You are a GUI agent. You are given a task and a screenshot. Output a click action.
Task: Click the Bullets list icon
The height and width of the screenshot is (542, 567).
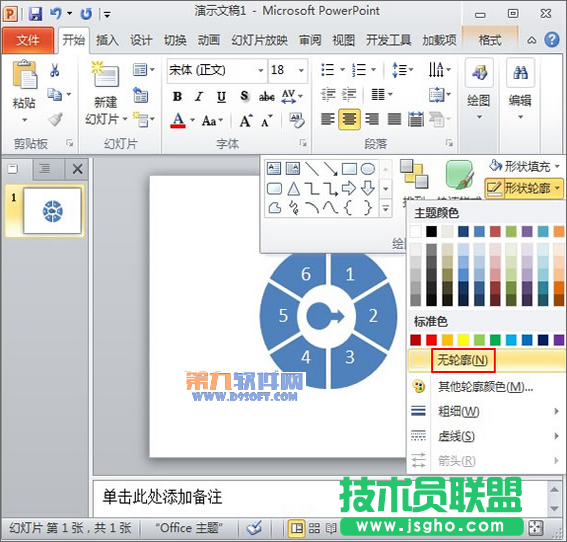coord(328,69)
